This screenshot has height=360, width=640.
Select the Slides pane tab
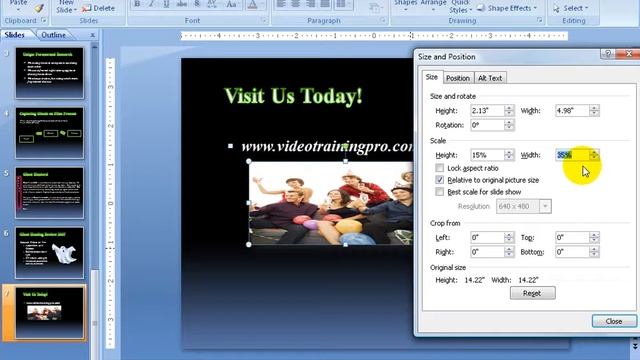tap(15, 35)
